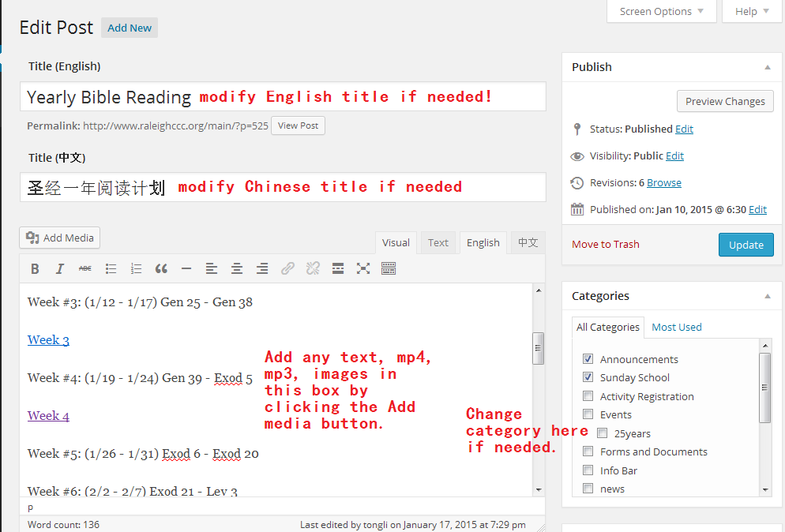Click the visibility eye icon

click(577, 156)
